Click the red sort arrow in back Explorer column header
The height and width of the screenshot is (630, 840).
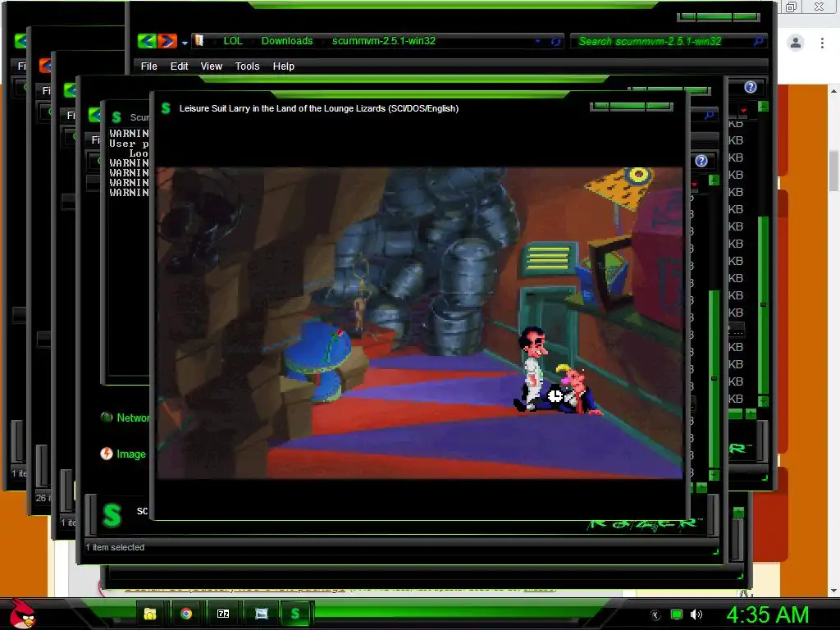click(743, 111)
